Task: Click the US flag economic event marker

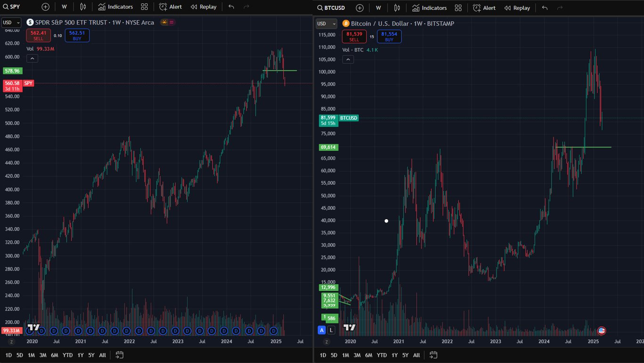Action: click(x=602, y=330)
